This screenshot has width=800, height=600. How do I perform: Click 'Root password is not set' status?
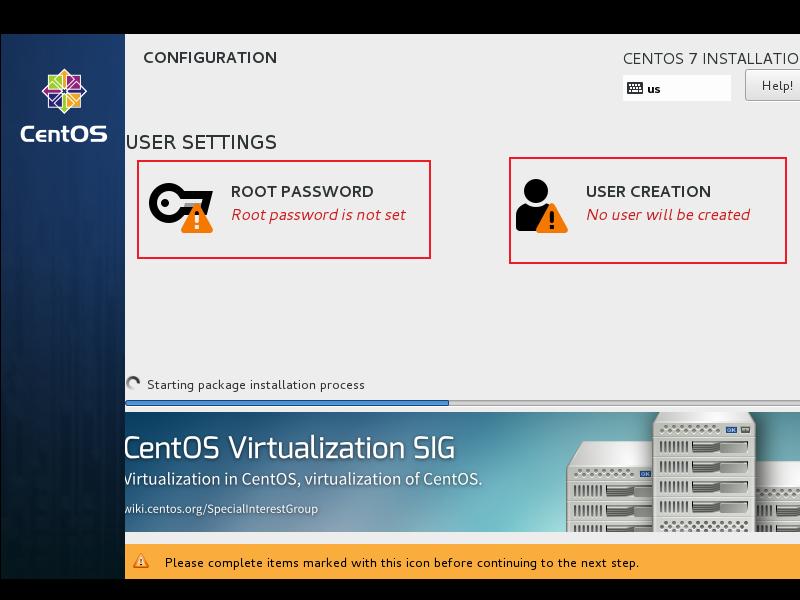(318, 215)
